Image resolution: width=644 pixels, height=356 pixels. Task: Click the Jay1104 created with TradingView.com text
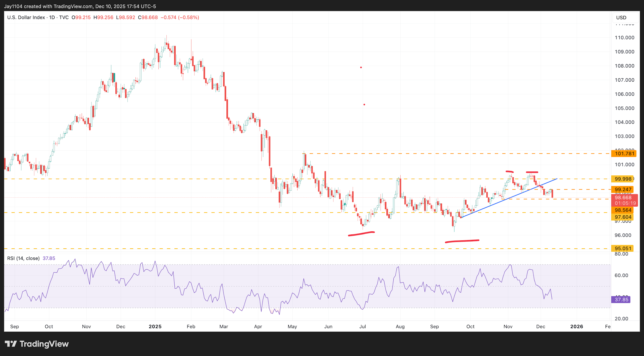click(x=48, y=6)
